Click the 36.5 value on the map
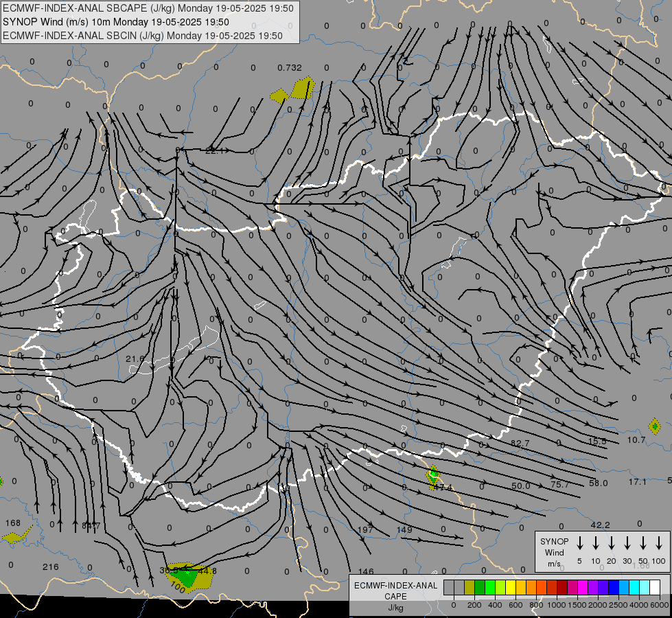Viewport: 672px width, 618px height. click(168, 571)
